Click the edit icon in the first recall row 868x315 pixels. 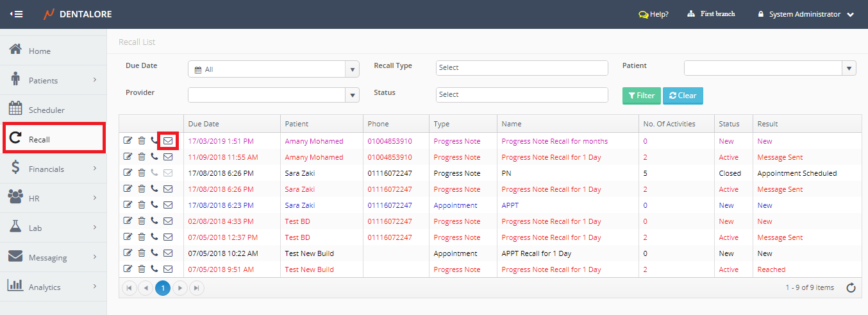click(127, 141)
